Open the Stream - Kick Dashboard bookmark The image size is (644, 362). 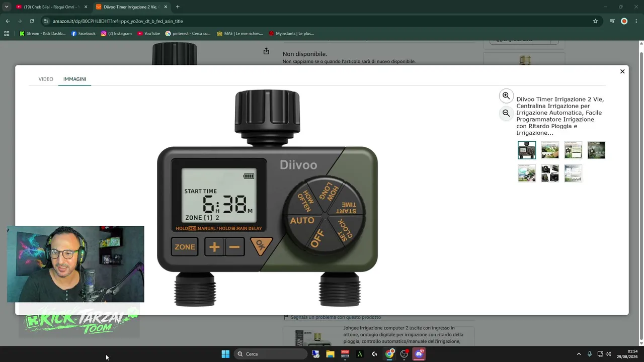point(42,34)
